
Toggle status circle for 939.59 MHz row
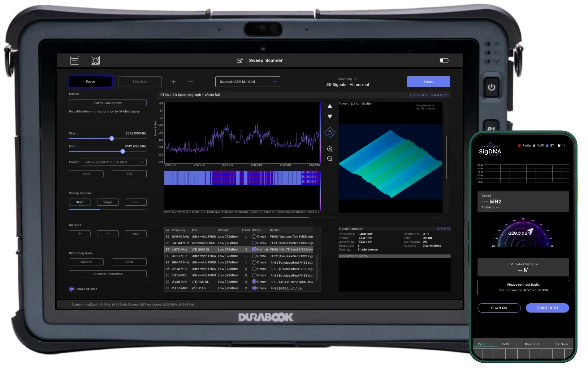point(254,237)
